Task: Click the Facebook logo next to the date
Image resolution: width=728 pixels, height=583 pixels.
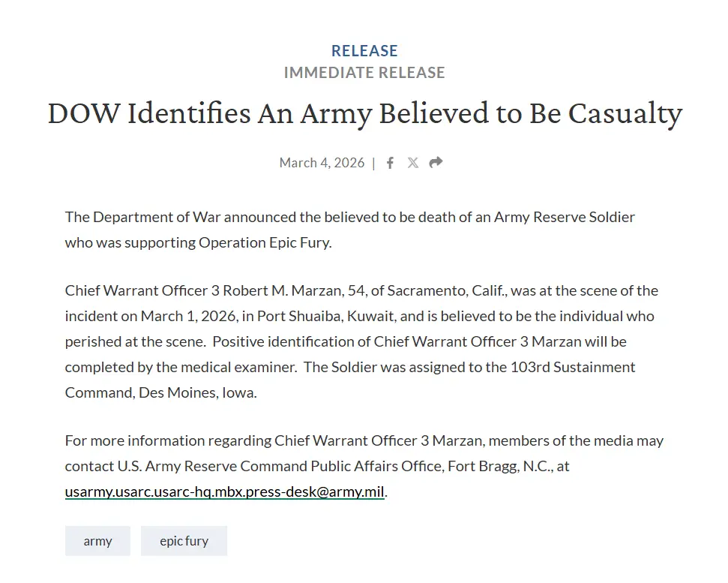Action: 390,162
